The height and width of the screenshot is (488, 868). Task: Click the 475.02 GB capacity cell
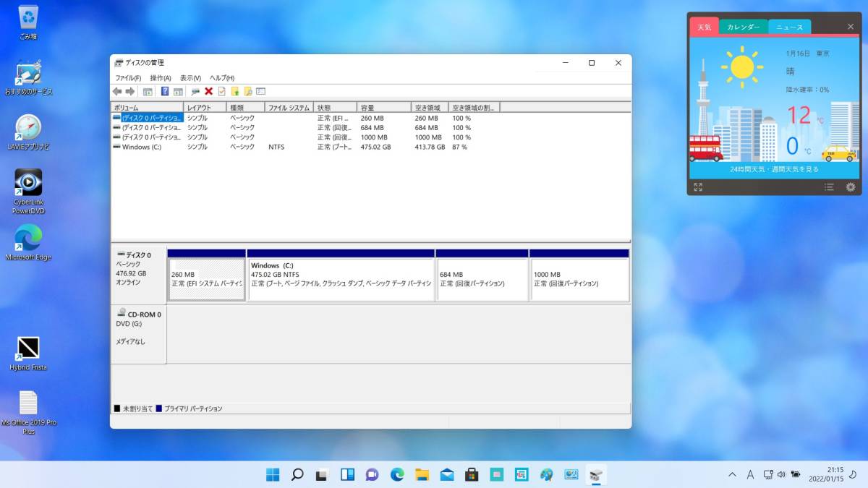coord(375,147)
